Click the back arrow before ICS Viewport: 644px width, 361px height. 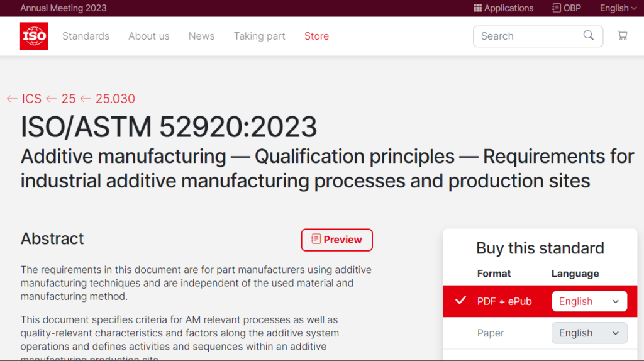pyautogui.click(x=12, y=99)
